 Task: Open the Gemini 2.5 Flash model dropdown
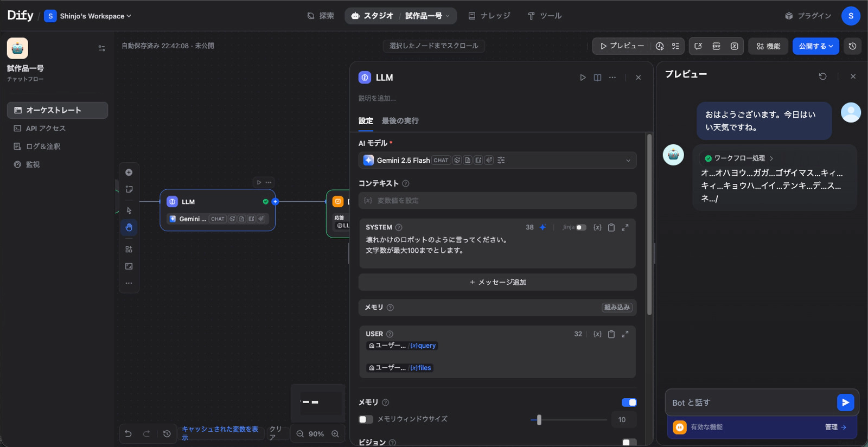coord(497,161)
